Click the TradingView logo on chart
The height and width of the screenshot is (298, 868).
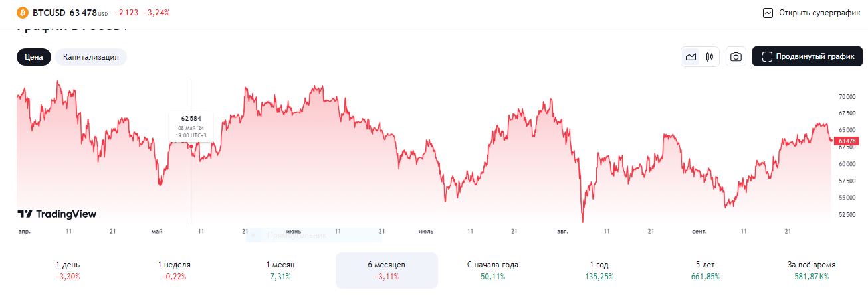point(57,214)
